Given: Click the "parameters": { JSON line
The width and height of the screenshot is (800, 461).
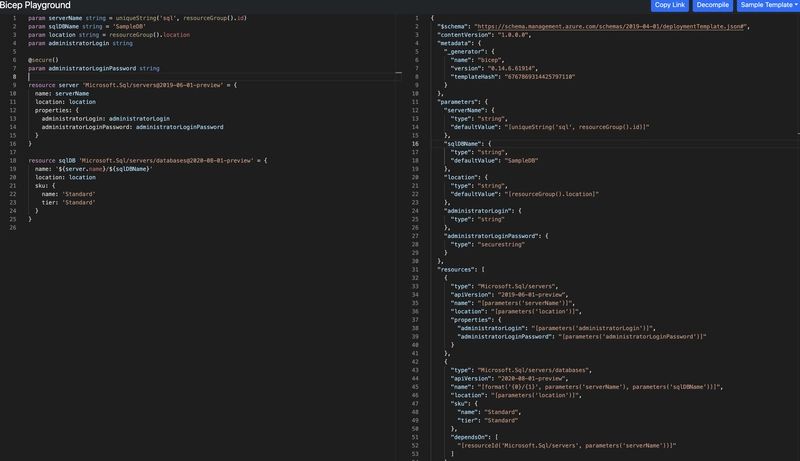Looking at the screenshot, I should [462, 102].
